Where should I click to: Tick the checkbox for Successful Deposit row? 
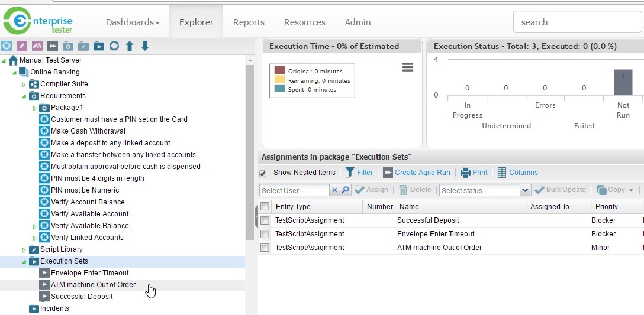tap(265, 220)
